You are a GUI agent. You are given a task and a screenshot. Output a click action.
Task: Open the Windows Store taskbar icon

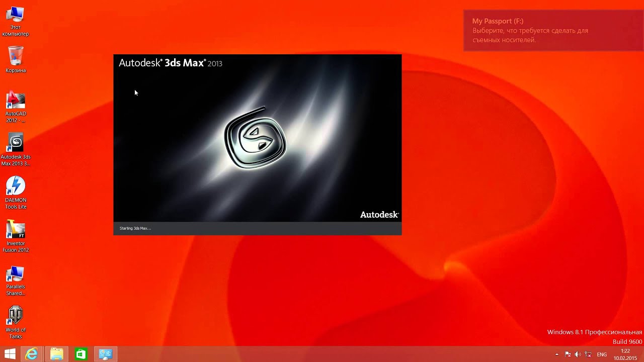point(81,354)
